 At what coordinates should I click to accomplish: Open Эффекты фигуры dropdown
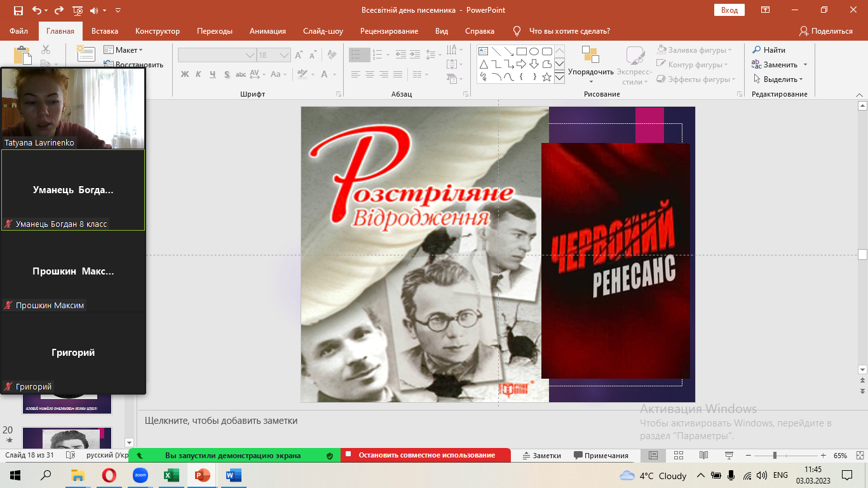(x=695, y=79)
